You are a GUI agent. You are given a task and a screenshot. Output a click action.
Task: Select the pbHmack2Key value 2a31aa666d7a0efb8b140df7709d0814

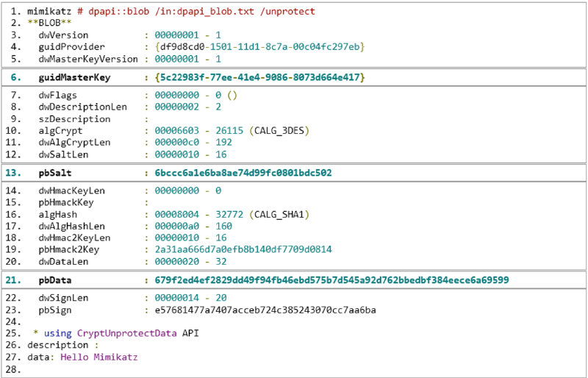(243, 249)
